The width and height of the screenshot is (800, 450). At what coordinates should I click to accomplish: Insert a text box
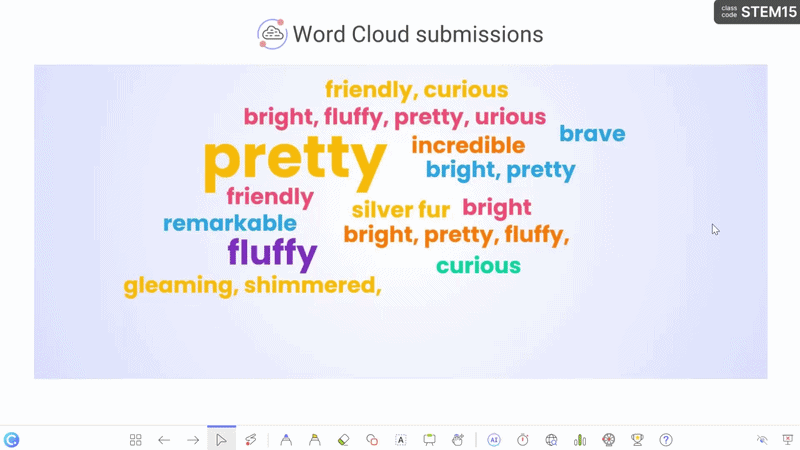coord(401,440)
